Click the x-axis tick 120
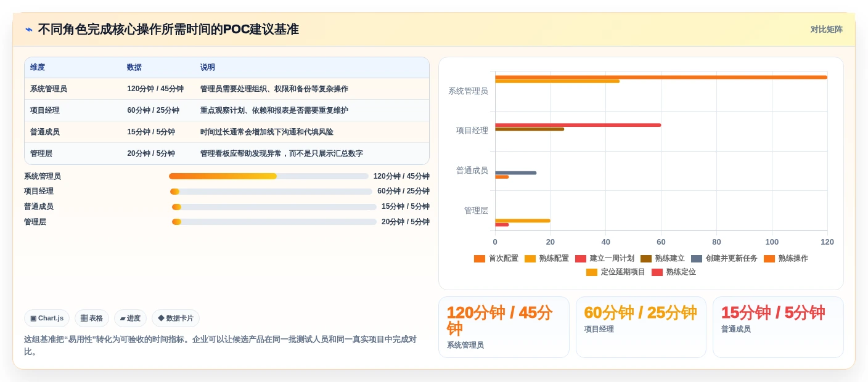 827,242
